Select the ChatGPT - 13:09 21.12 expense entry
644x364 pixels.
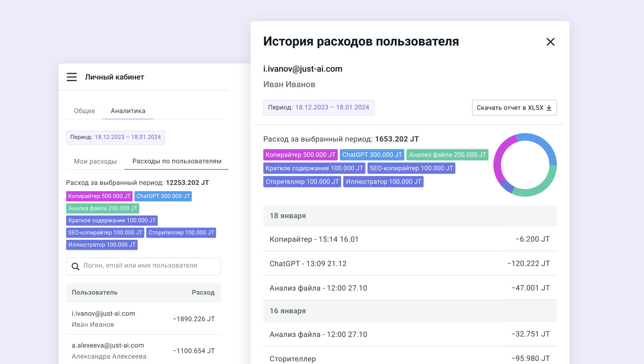(410, 264)
